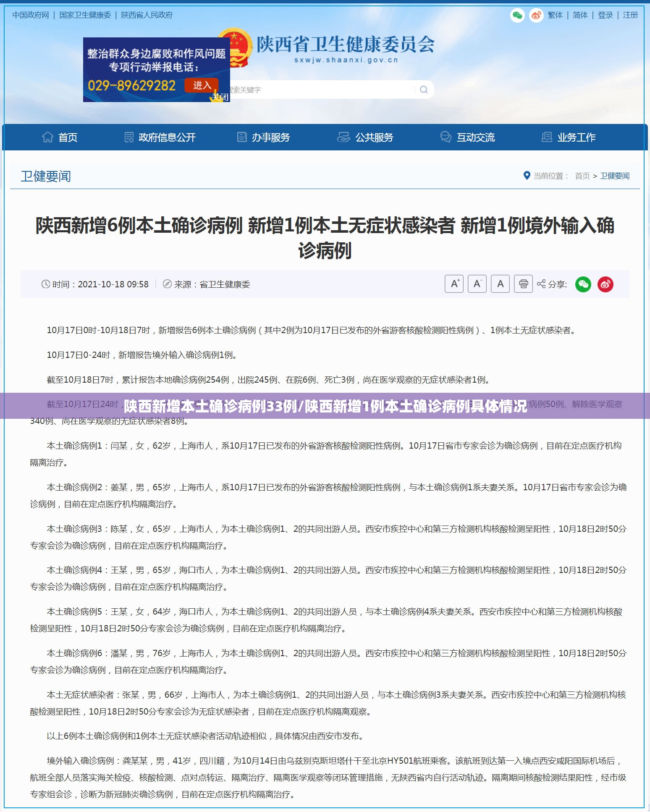Click site title 陕西省卫生健康委员会
This screenshot has height=812, width=650.
coord(346,44)
